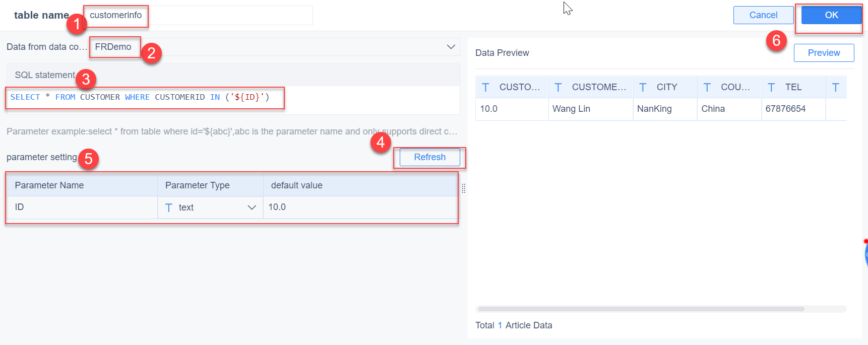The height and width of the screenshot is (345, 868).
Task: Edit the table name field customerinfo
Action: [198, 15]
